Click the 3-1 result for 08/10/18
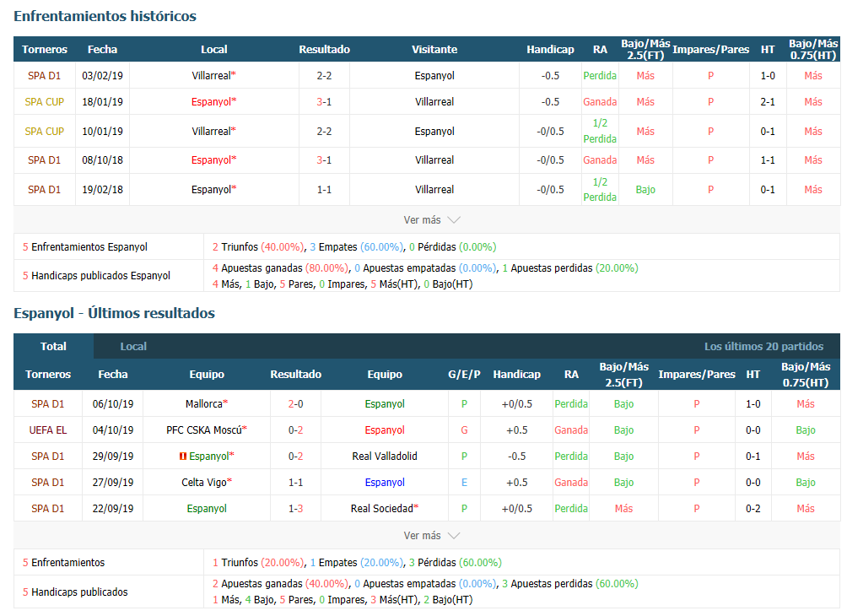Viewport: 847px width, 616px height. [324, 160]
